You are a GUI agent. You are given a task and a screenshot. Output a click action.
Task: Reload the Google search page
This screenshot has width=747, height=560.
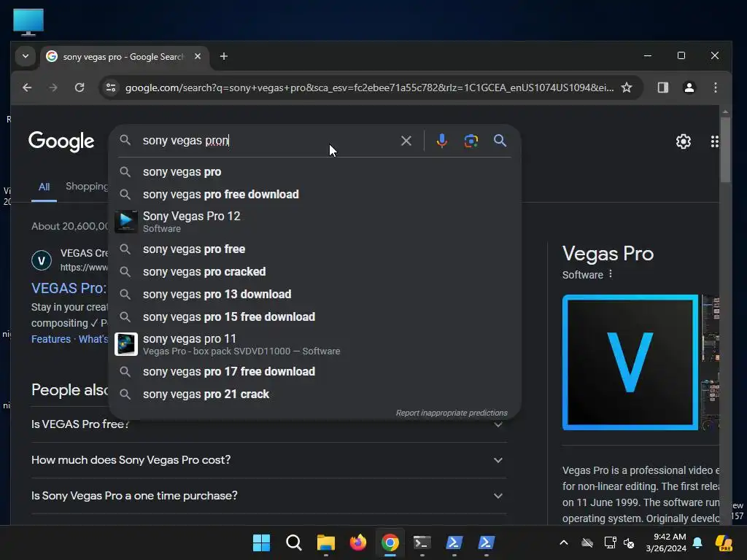pos(80,87)
